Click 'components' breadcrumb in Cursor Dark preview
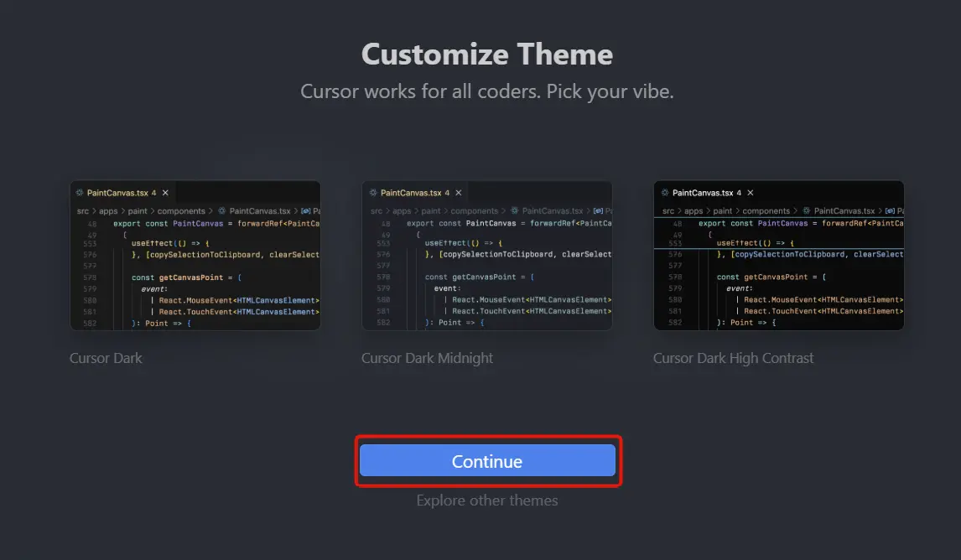The width and height of the screenshot is (961, 560). 181,210
